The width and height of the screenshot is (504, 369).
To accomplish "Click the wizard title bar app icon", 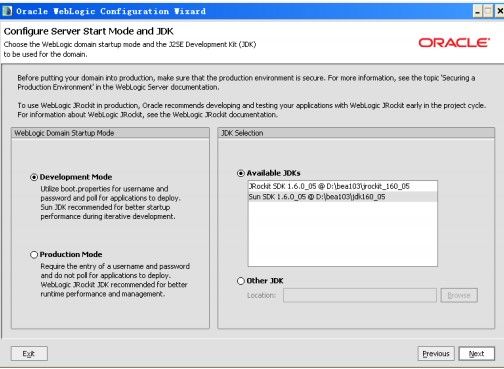I will coord(7,11).
